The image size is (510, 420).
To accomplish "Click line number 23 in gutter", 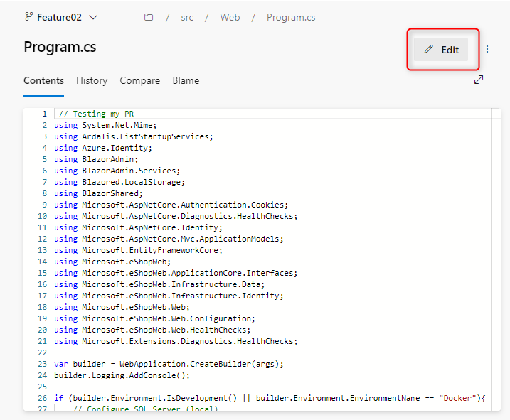I will click(x=43, y=364).
